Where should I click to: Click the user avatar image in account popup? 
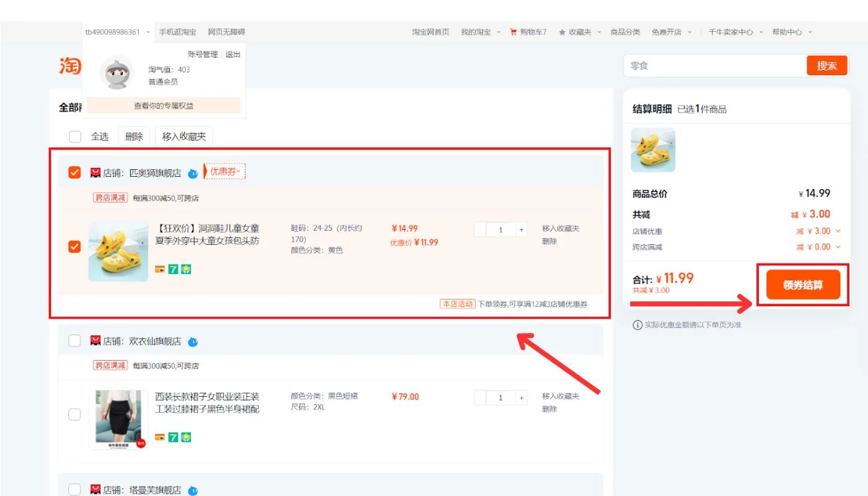click(x=117, y=73)
